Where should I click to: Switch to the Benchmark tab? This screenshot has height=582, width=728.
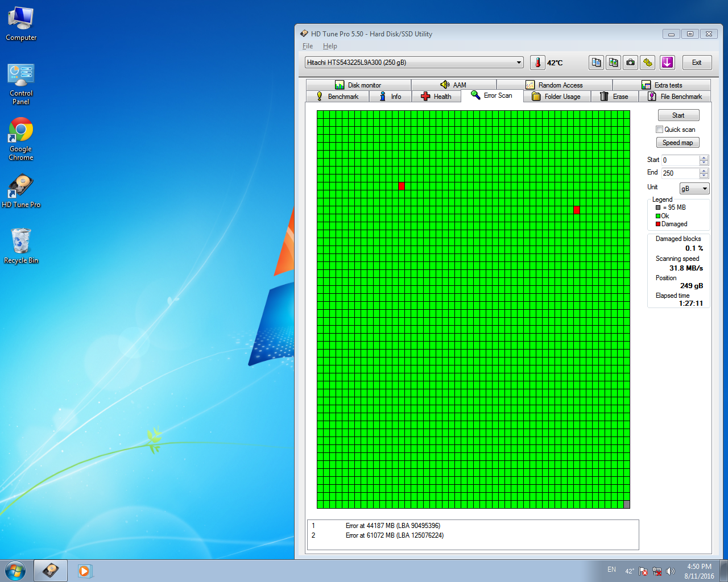338,97
